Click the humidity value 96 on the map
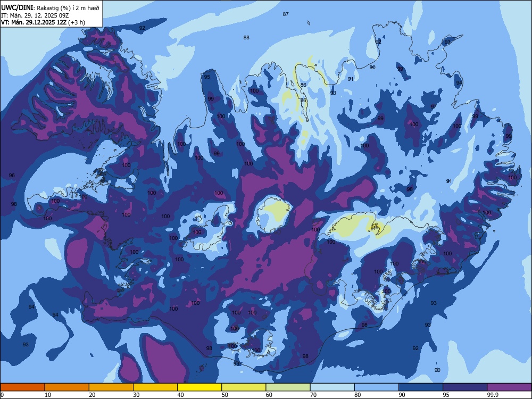The image size is (532, 399). tap(12, 176)
